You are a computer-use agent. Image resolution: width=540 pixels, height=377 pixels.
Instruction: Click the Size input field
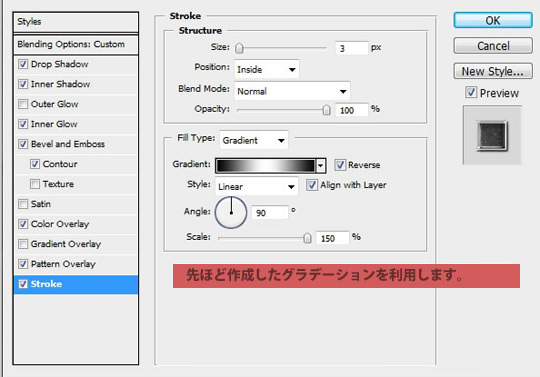[352, 48]
